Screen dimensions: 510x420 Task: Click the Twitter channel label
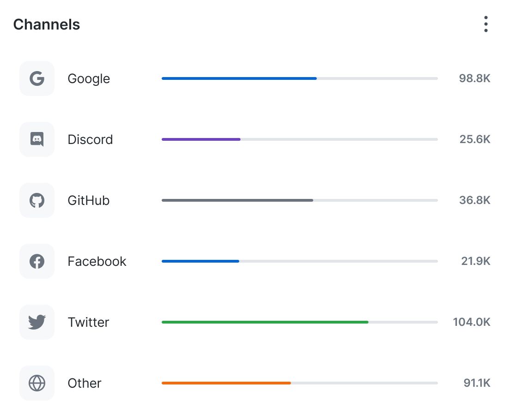click(88, 322)
